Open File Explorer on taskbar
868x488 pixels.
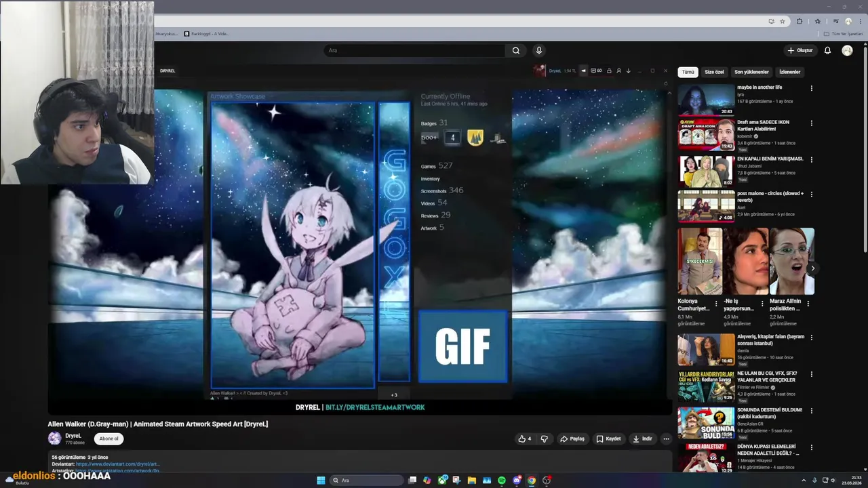[471, 480]
